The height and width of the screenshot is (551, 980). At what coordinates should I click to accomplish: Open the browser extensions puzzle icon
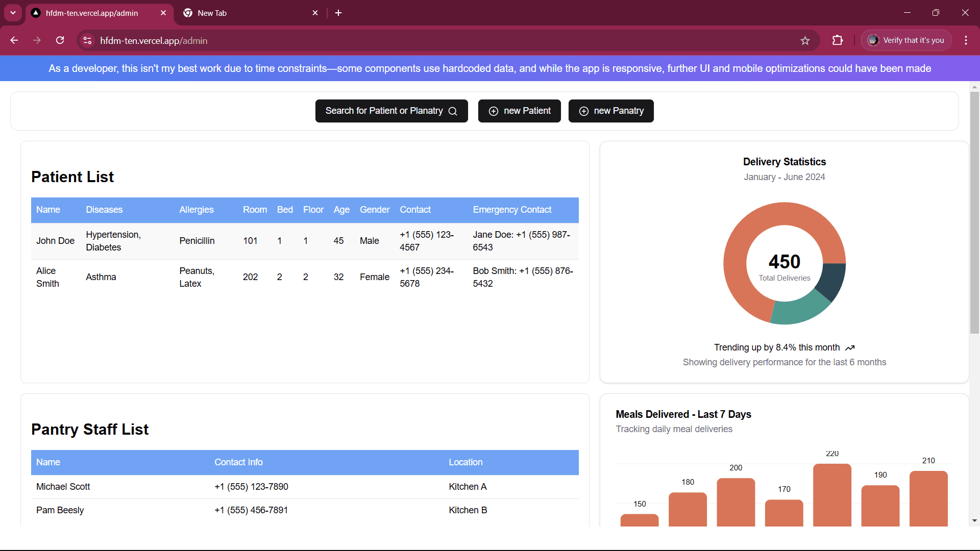point(838,40)
